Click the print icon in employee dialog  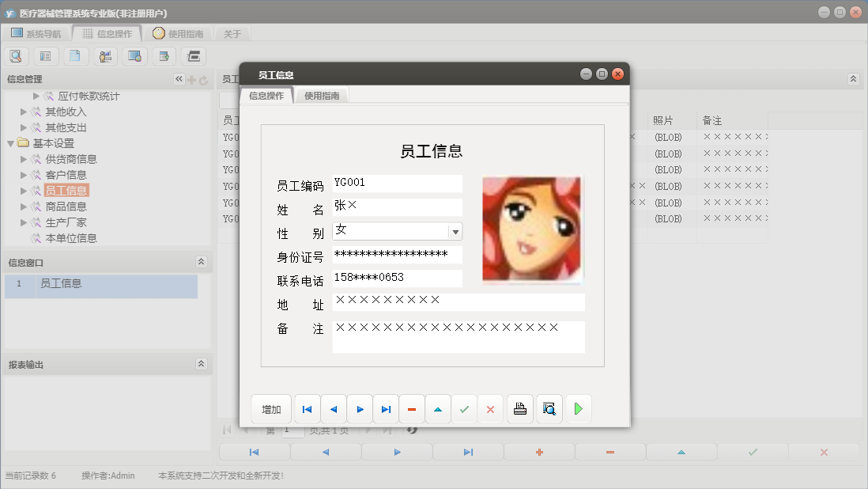[x=519, y=409]
